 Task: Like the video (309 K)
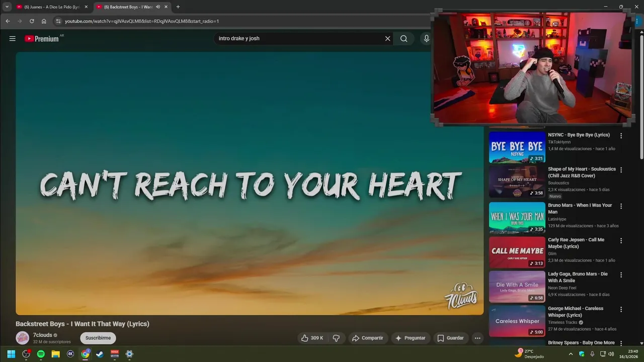coord(312,338)
